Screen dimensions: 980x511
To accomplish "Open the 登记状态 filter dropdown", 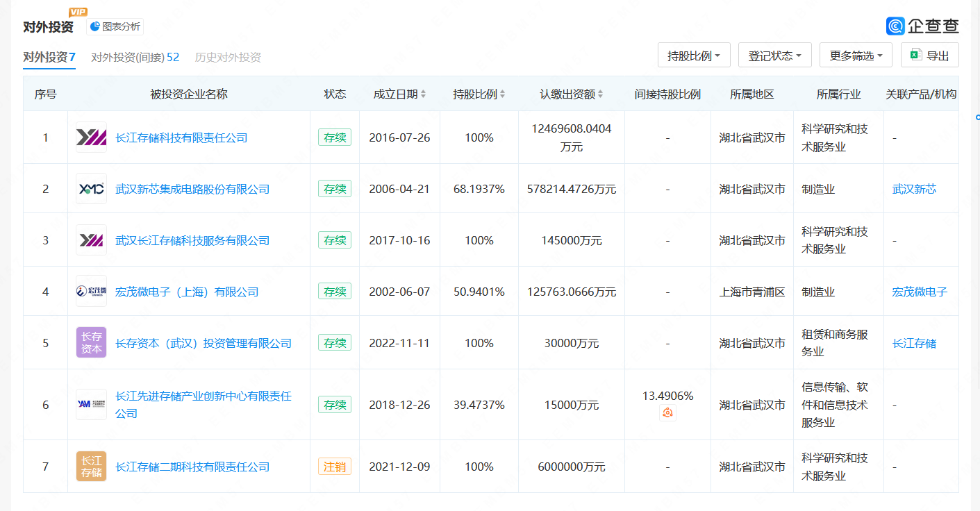I will (x=774, y=56).
